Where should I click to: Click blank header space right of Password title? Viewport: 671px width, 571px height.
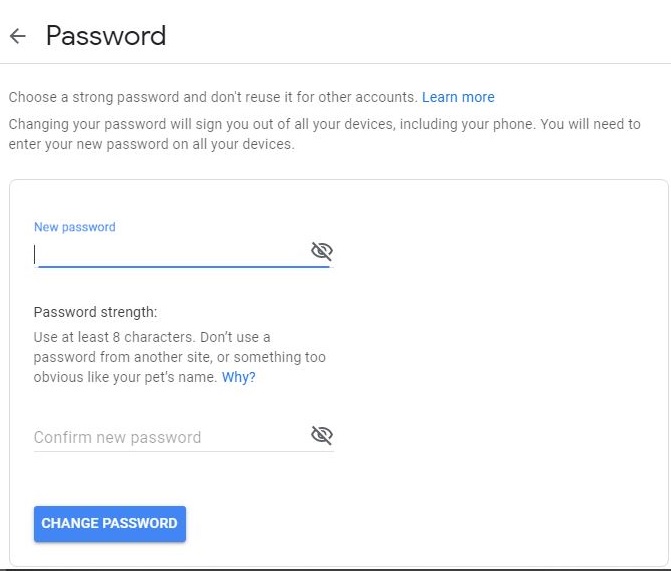[x=415, y=36]
